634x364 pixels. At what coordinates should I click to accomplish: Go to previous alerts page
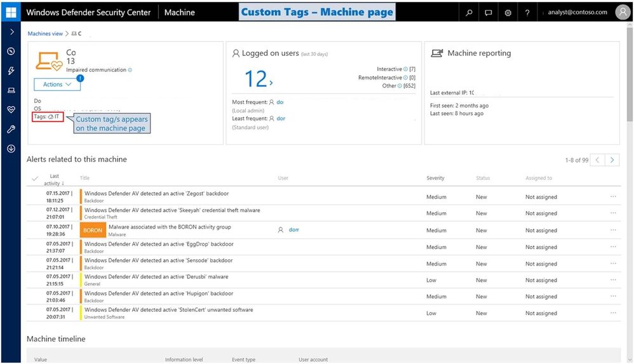(x=597, y=159)
